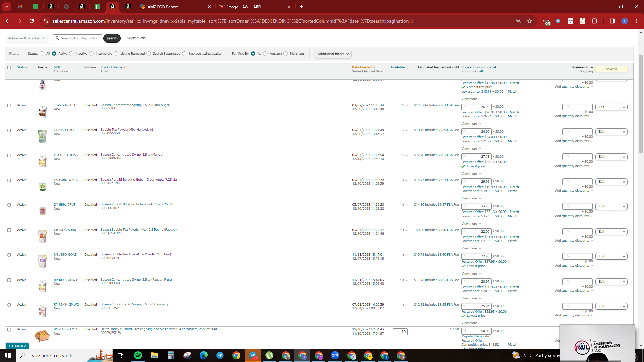Click the Honeydew powder product image
The width and height of the screenshot is (644, 362).
(42, 136)
